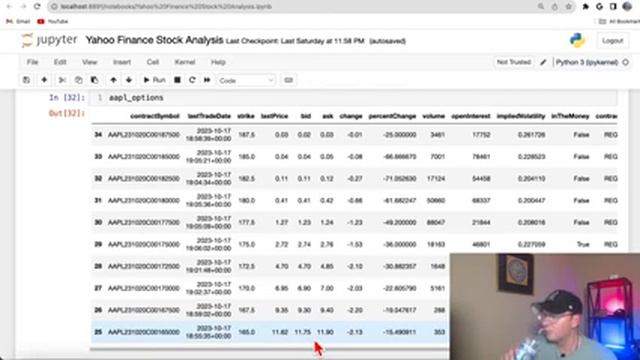Viewport: 640px width, 360px height.
Task: Open the View menu
Action: [x=89, y=62]
